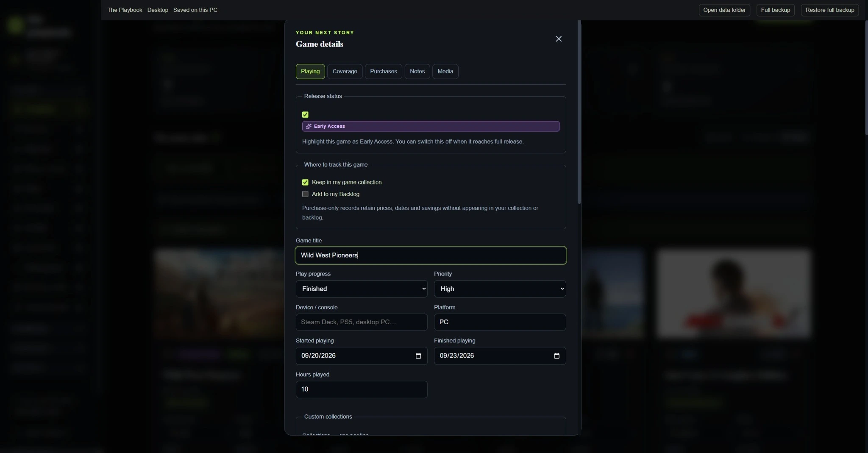
Task: Click the Platform field showing PC
Action: [500, 322]
